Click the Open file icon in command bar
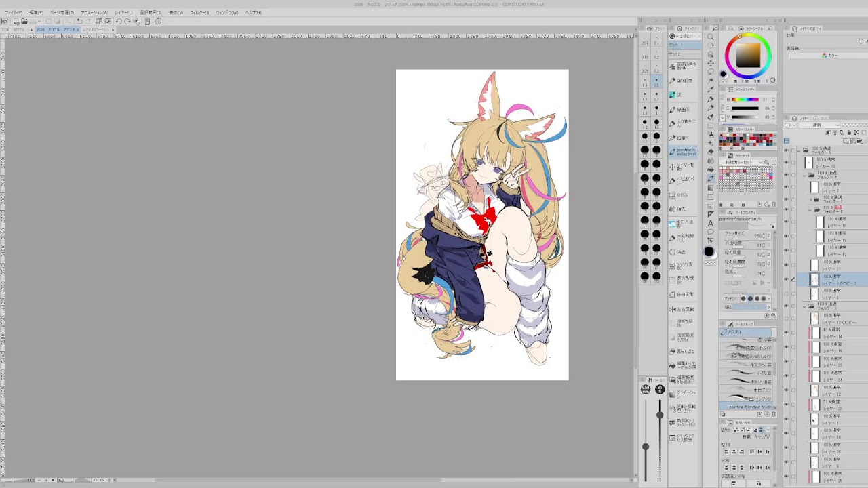868x488 pixels. tap(25, 22)
